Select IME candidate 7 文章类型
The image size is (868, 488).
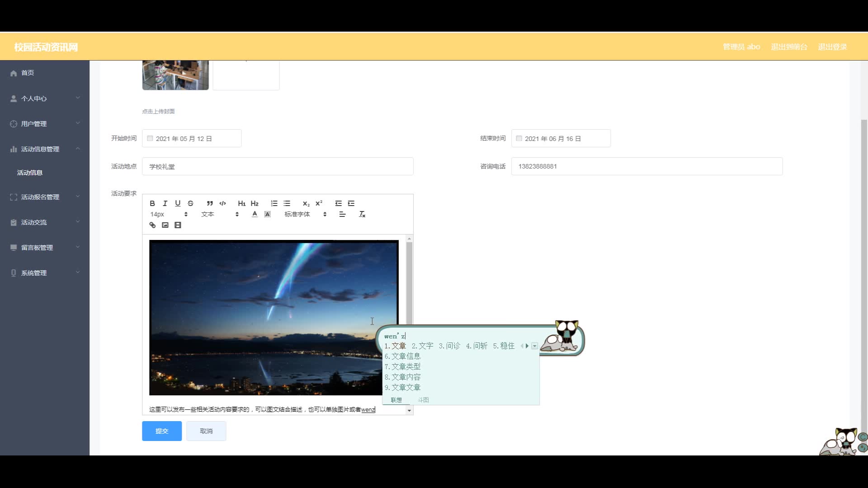pos(402,366)
